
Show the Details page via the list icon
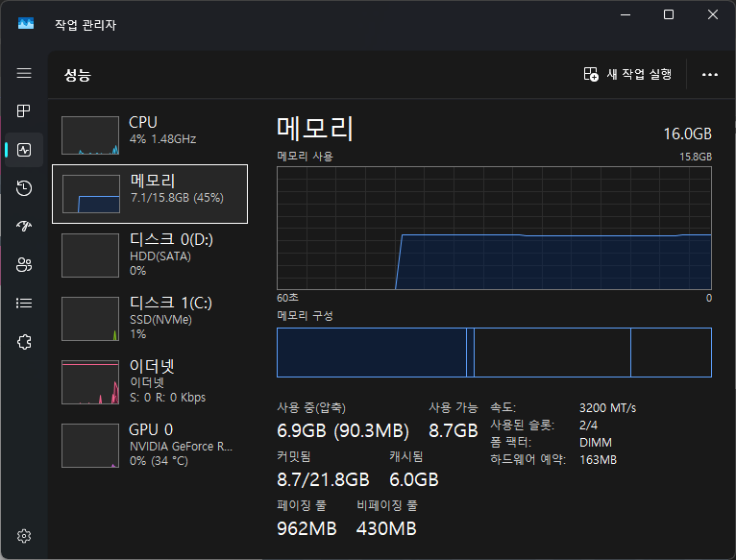(24, 303)
